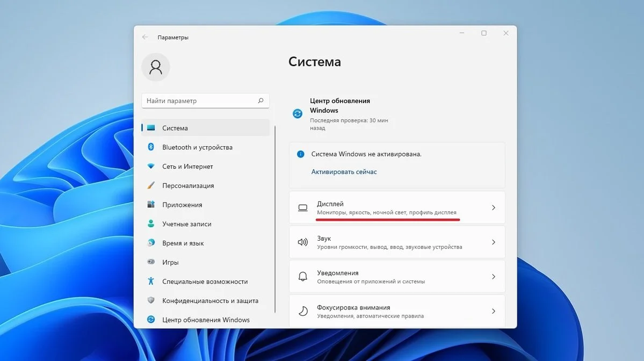
Task: Go back using the arrow button
Action: pos(145,37)
